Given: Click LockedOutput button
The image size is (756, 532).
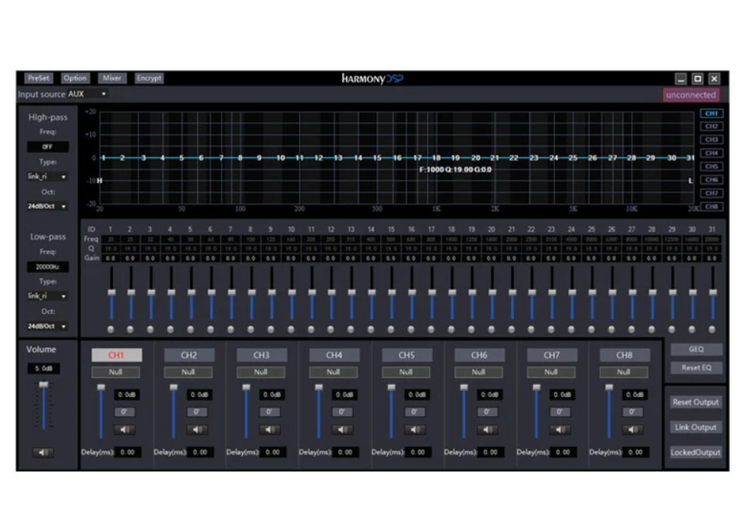Looking at the screenshot, I should click(696, 453).
